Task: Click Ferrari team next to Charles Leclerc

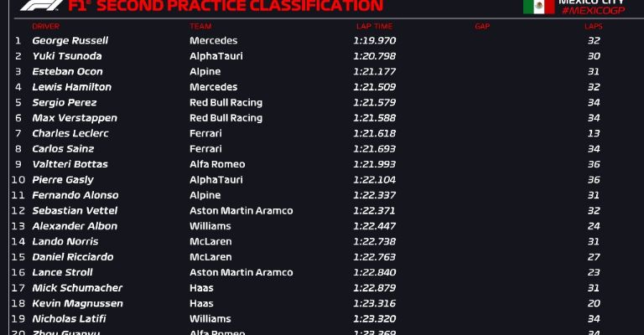Action: tap(205, 133)
